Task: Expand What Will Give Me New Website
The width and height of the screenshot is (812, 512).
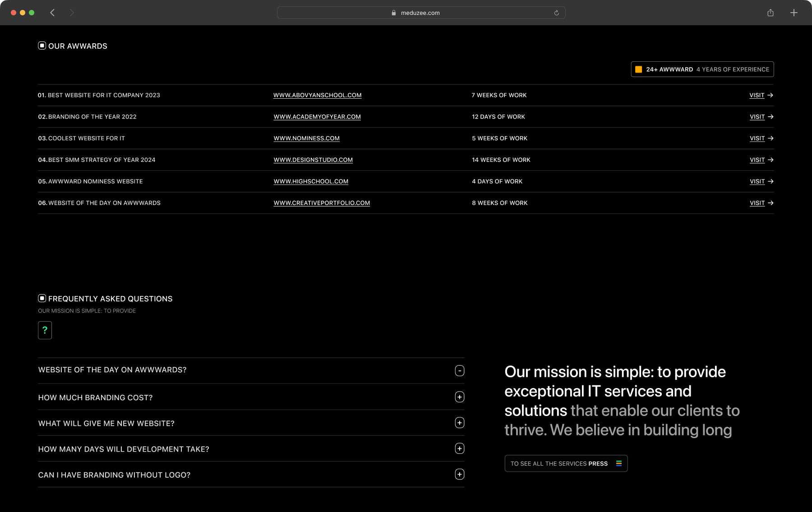Action: click(459, 423)
